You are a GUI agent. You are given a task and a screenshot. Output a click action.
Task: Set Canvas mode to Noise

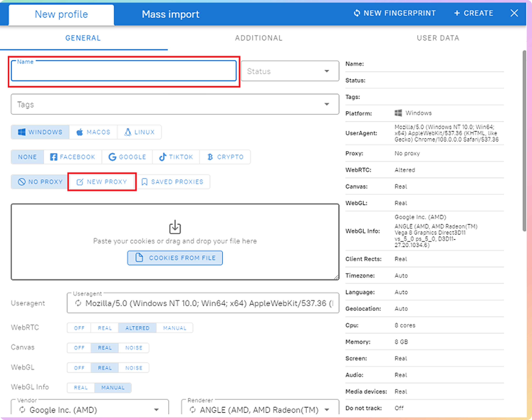[134, 348]
